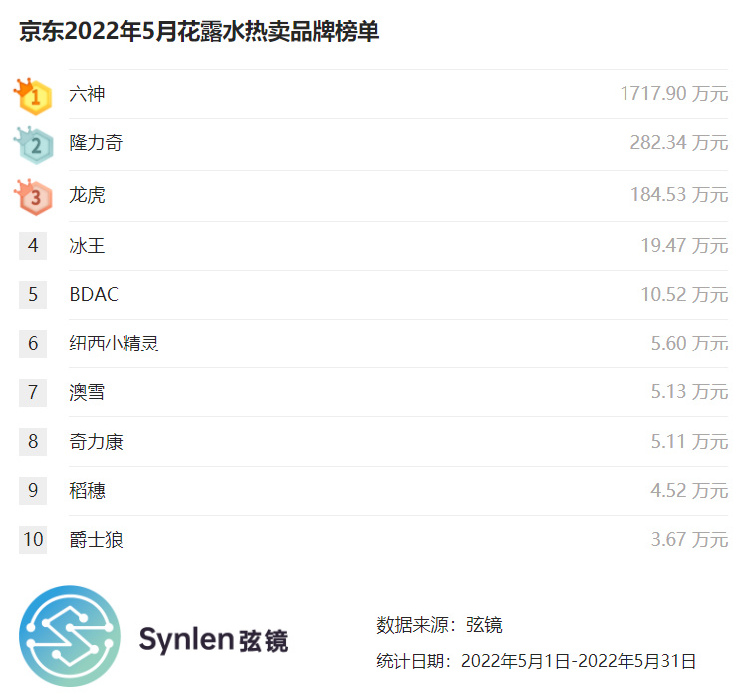This screenshot has height=700, width=751.
Task: Select the 六神 brand name
Action: click(88, 95)
